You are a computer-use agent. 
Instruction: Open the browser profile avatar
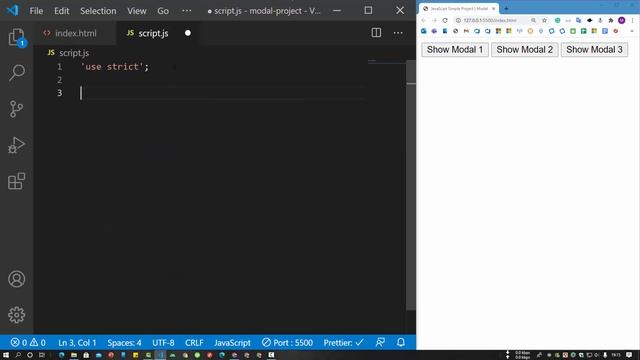tap(621, 20)
